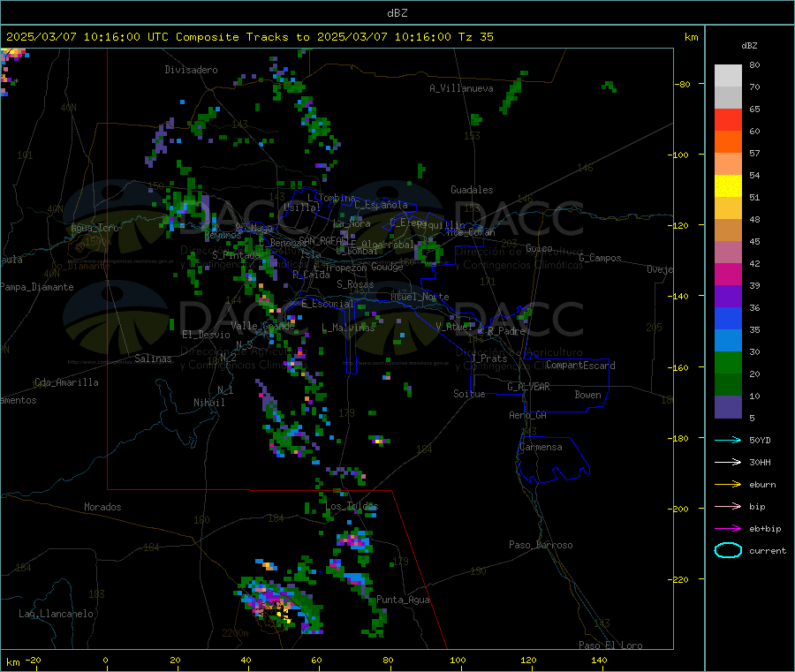Viewport: 795px width, 672px height.
Task: Click the Agua_Toro label
Action: click(95, 228)
